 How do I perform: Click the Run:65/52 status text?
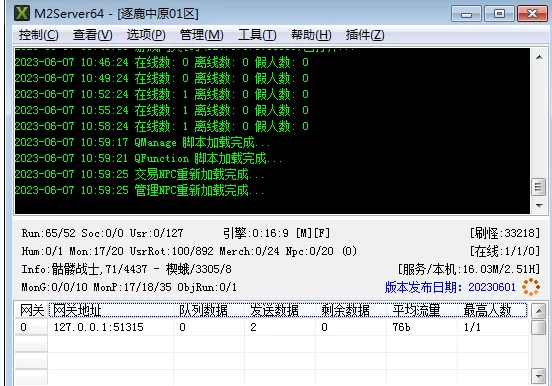pyautogui.click(x=49, y=233)
